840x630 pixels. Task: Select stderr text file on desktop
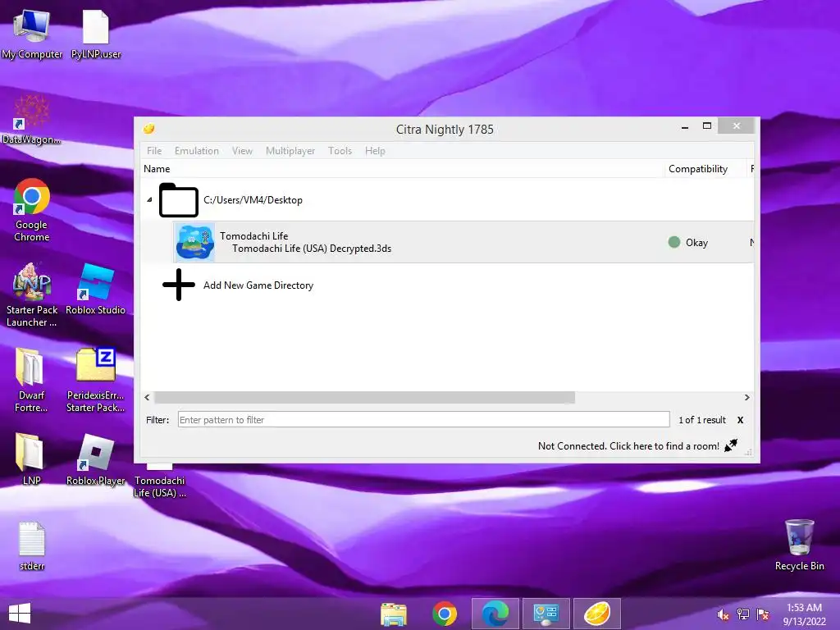[32, 546]
